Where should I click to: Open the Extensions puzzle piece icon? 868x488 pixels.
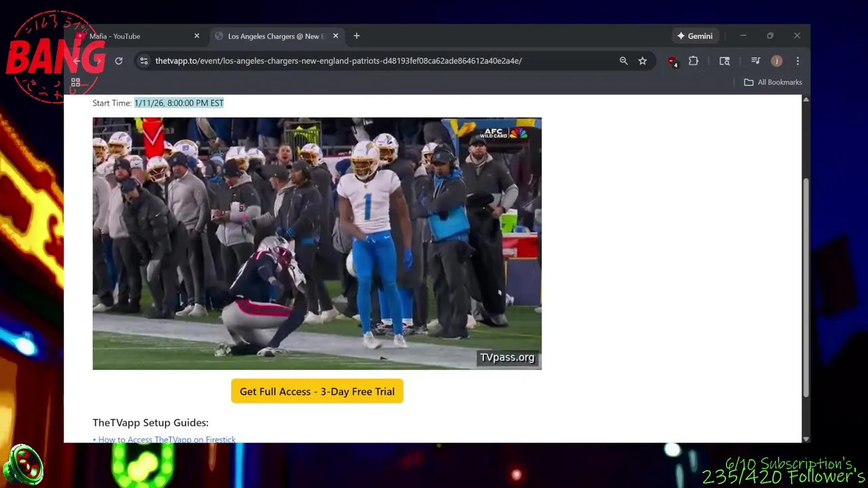[x=693, y=61]
